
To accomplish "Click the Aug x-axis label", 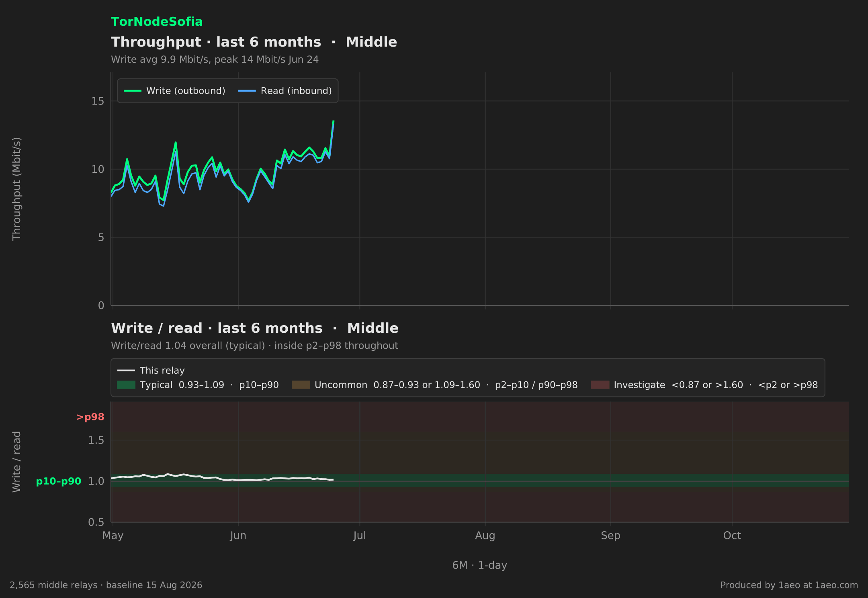I will (x=485, y=536).
